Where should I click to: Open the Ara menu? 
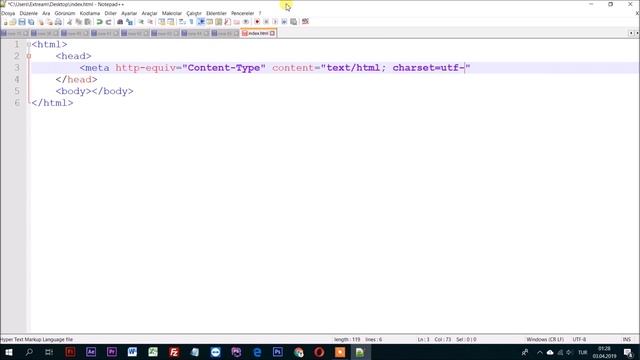pyautogui.click(x=46, y=13)
